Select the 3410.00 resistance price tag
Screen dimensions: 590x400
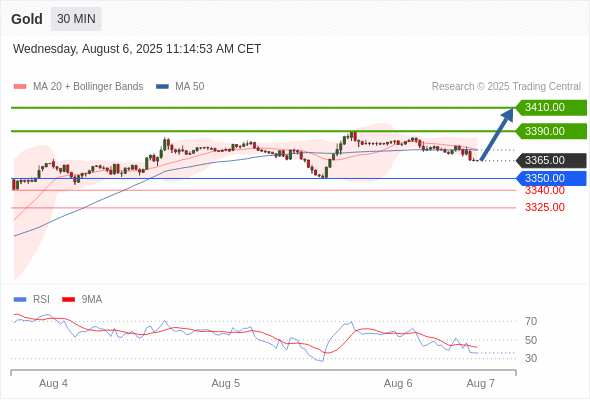pos(551,108)
